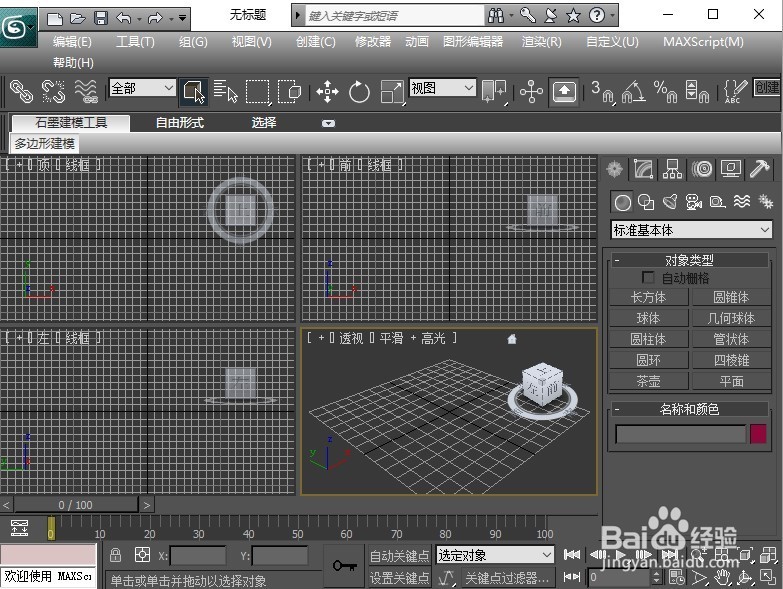Toggle keyboard shortcut override button
This screenshot has height=589, width=783.
pos(564,92)
